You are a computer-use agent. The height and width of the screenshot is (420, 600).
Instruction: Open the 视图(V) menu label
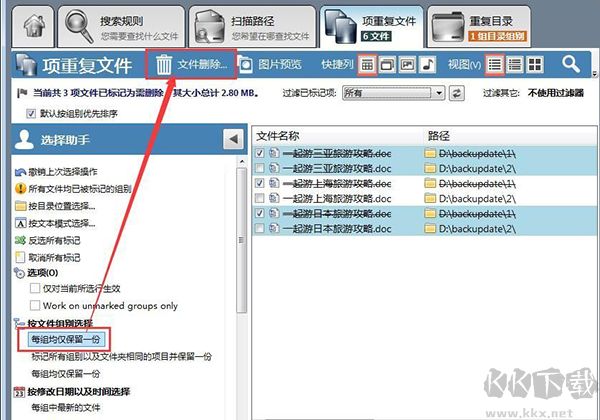[x=465, y=65]
